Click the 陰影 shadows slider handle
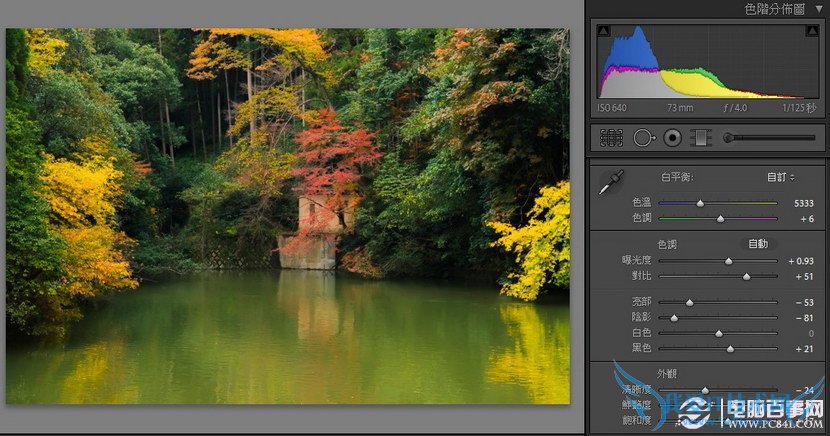830x436 pixels. coord(674,318)
